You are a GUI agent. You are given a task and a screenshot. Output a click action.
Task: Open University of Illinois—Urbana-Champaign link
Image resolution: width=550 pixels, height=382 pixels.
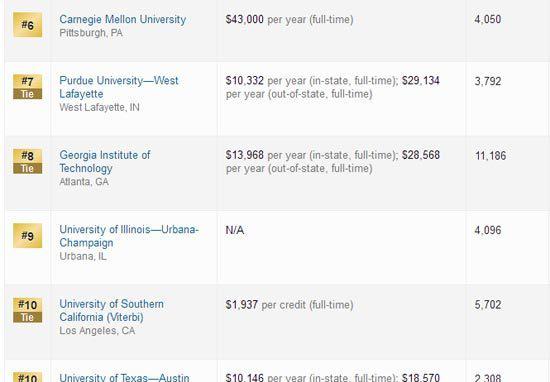tap(129, 236)
